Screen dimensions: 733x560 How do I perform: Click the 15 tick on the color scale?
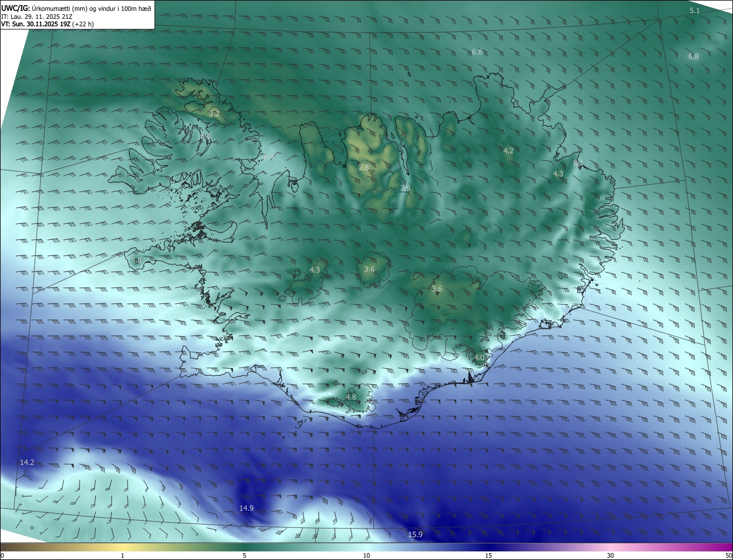pyautogui.click(x=488, y=555)
